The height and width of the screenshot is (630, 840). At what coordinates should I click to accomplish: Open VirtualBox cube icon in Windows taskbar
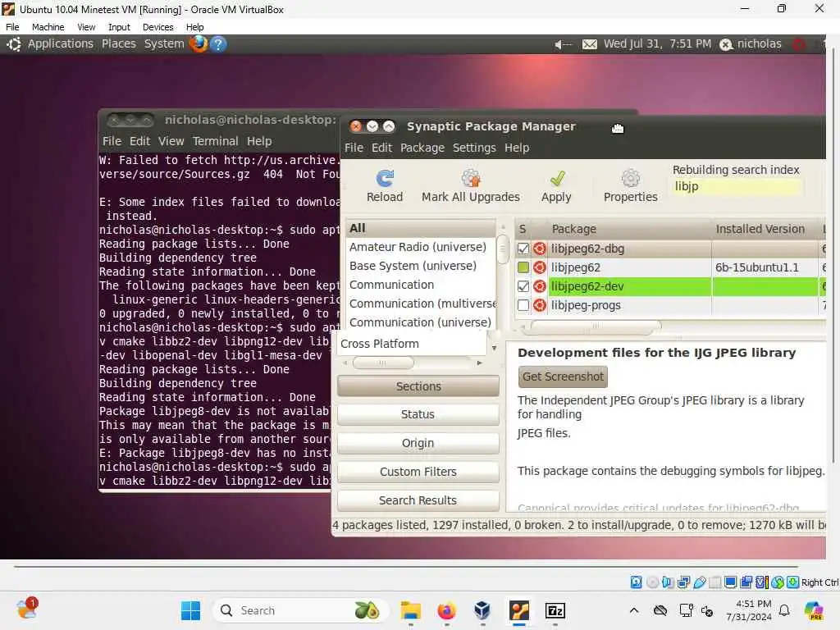pyautogui.click(x=482, y=610)
